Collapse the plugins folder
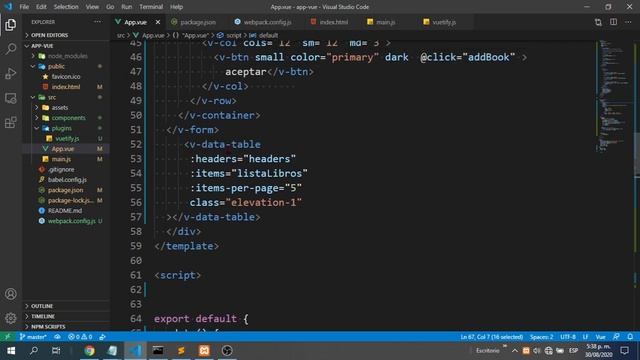Image resolution: width=640 pixels, height=360 pixels. 61,128
